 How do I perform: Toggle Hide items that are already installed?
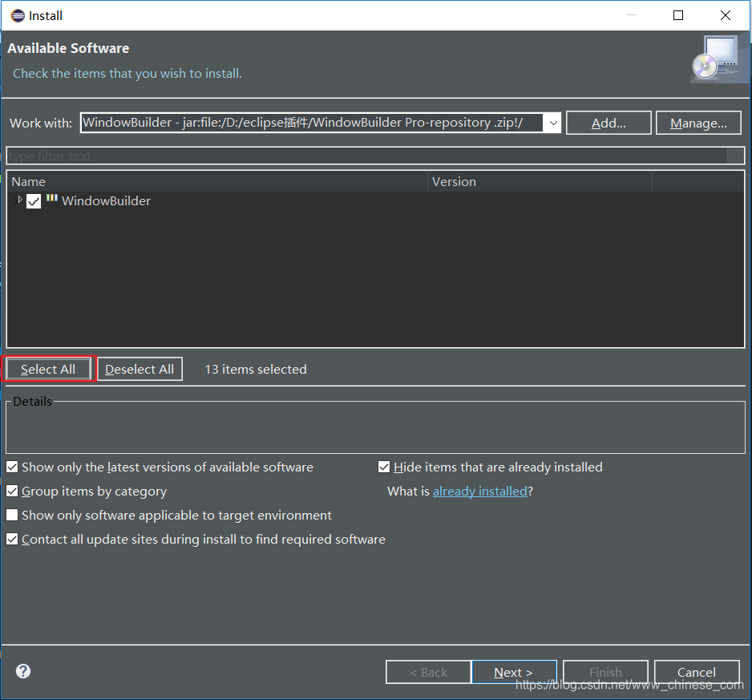384,467
